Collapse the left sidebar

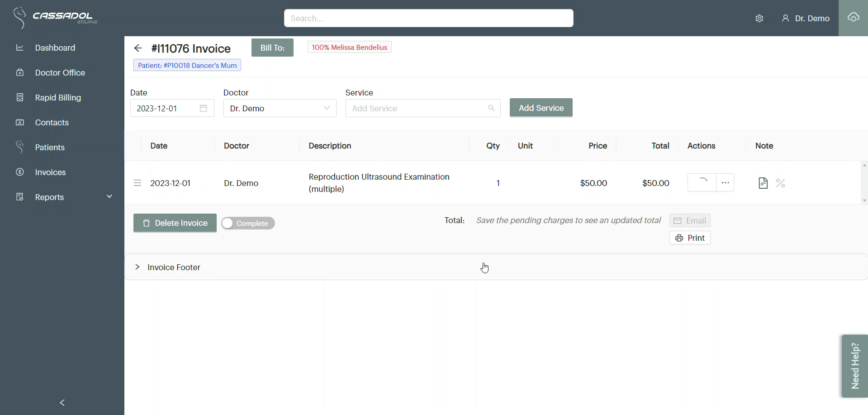pos(62,402)
